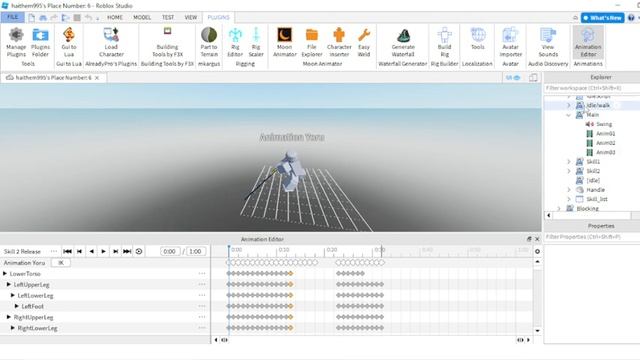The height and width of the screenshot is (360, 640).
Task: Open the RightUpperLeg track options menu
Action: [x=202, y=317]
